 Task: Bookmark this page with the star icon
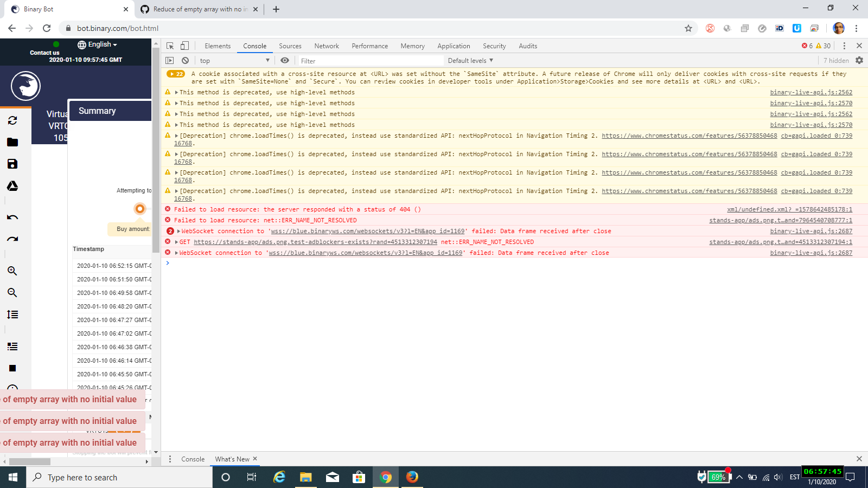pyautogui.click(x=688, y=28)
